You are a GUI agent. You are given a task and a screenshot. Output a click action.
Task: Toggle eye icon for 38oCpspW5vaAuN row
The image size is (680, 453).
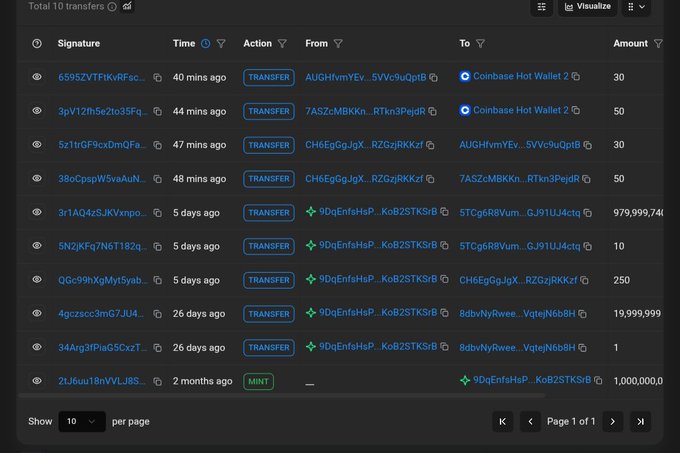tap(37, 178)
